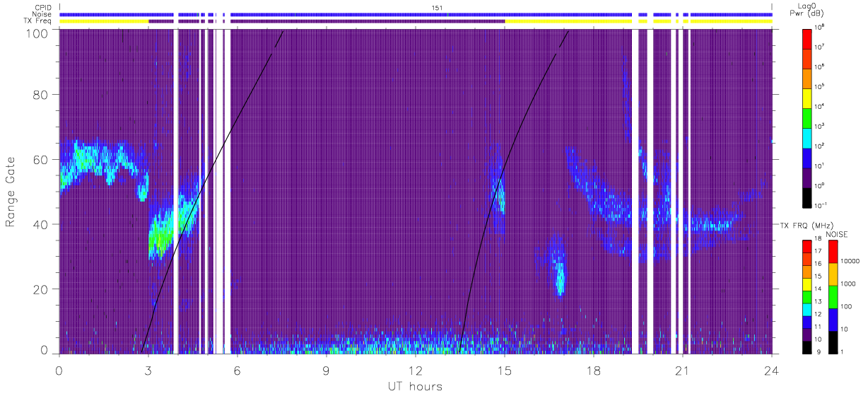Pick the TX FRQ cyan segment between 12 and 13

807,309
